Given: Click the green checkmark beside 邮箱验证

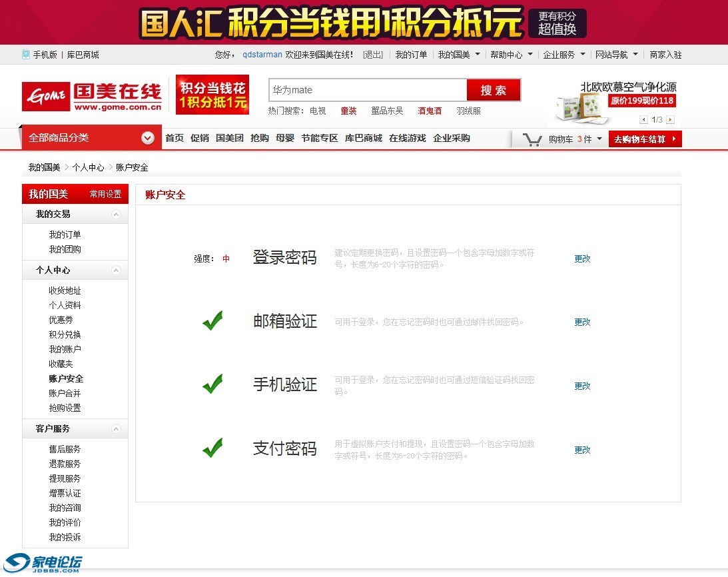Looking at the screenshot, I should (212, 320).
